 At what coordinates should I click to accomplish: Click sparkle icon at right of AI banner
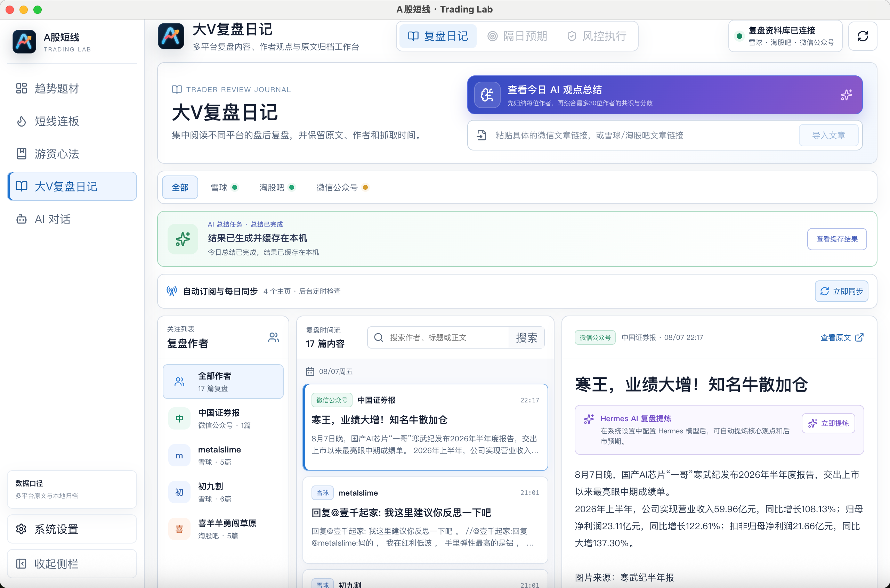846,95
